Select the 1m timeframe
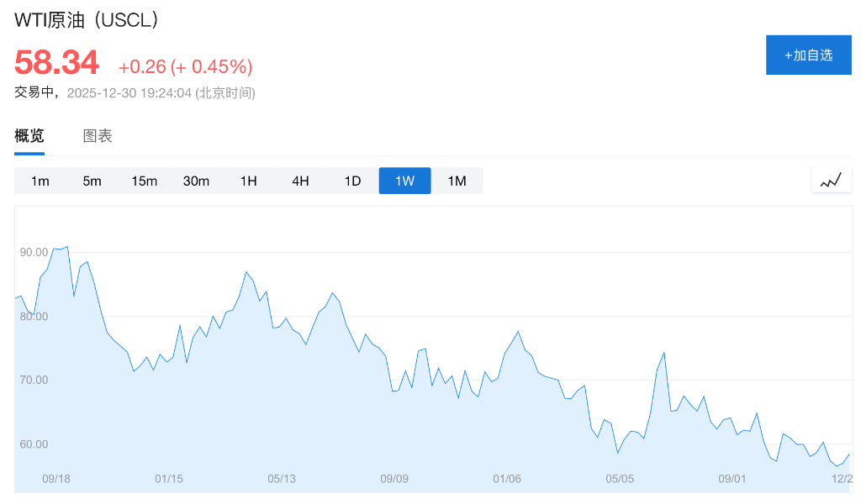The image size is (861, 504). click(40, 181)
